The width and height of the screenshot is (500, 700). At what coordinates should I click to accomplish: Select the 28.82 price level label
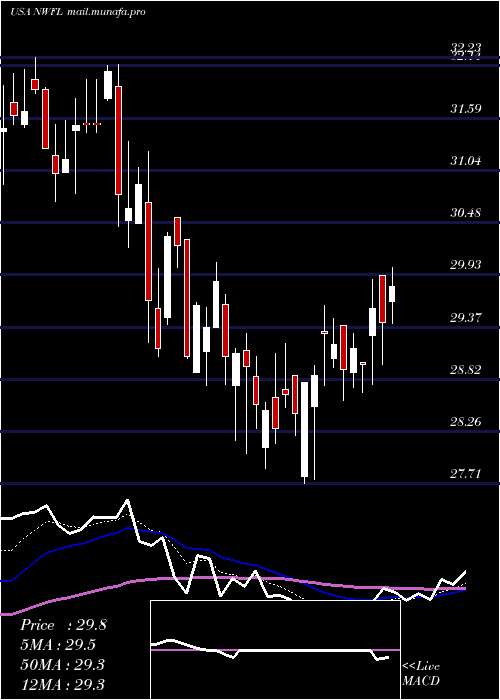point(466,370)
